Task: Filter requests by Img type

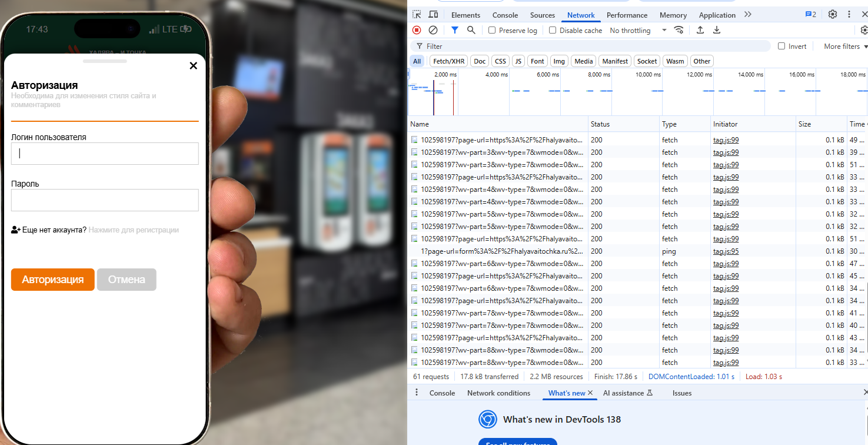Action: coord(559,61)
